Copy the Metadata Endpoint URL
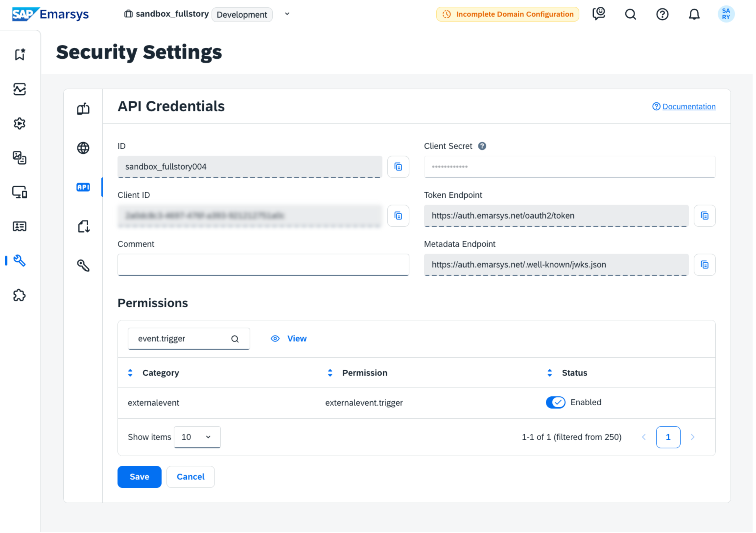This screenshot has height=533, width=756. pos(704,265)
